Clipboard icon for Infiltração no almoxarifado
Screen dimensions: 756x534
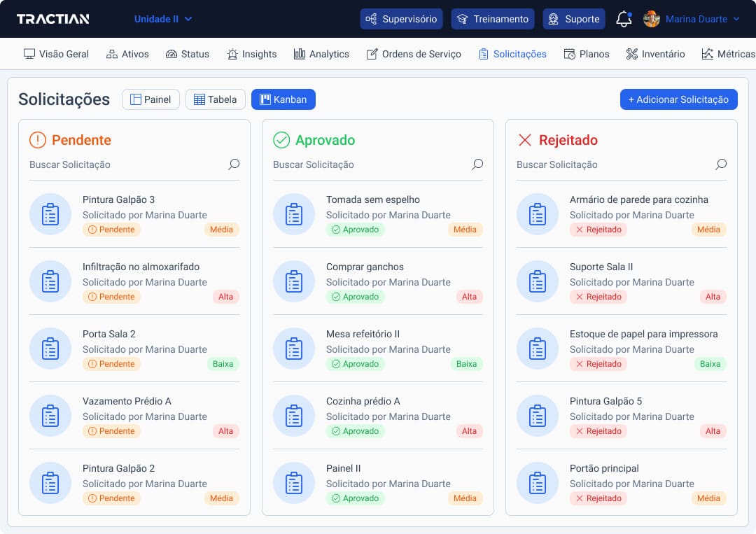pos(50,281)
